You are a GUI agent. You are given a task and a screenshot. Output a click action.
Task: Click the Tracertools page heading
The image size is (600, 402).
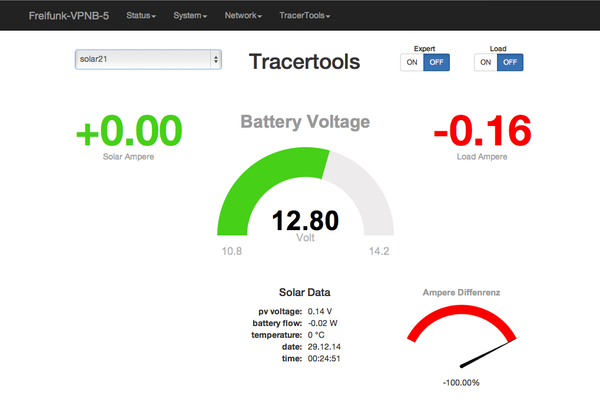pyautogui.click(x=305, y=61)
